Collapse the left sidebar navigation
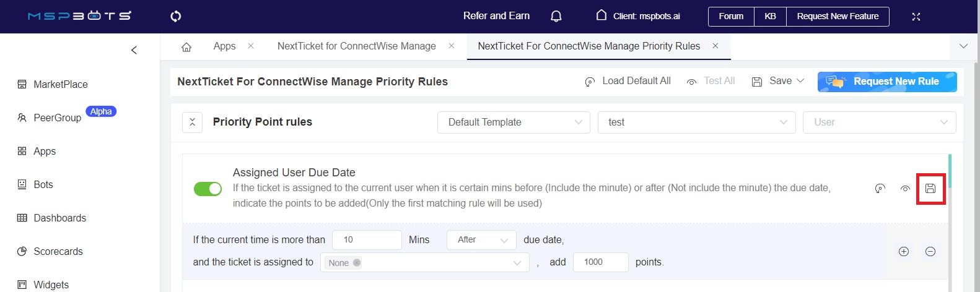 [x=134, y=50]
